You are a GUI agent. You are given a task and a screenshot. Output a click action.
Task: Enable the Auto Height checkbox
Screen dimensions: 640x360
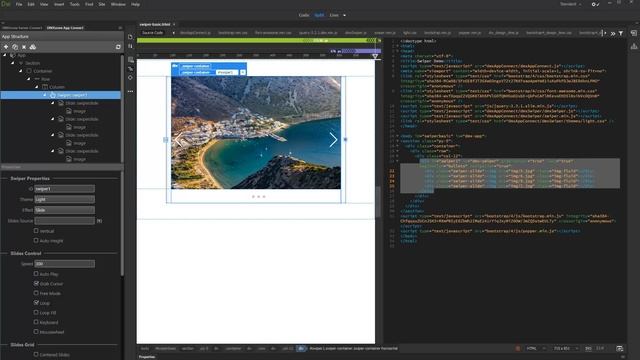click(36, 240)
